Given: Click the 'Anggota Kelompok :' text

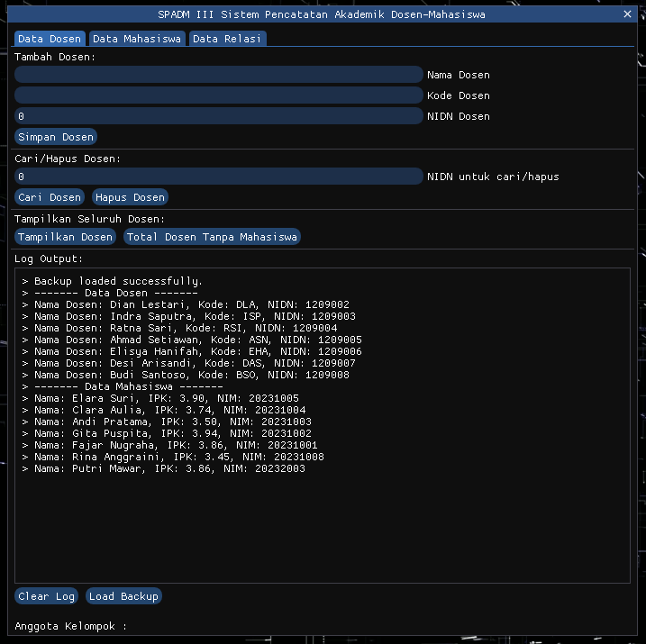Looking at the screenshot, I should click(71, 626).
